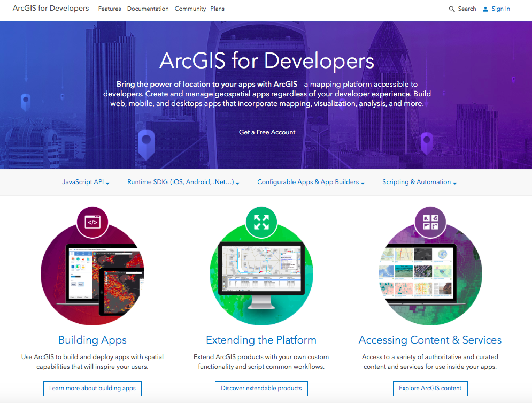Viewport: 532px width, 403px height.
Task: Open the Scripting & Automation dropdown
Action: coord(420,182)
